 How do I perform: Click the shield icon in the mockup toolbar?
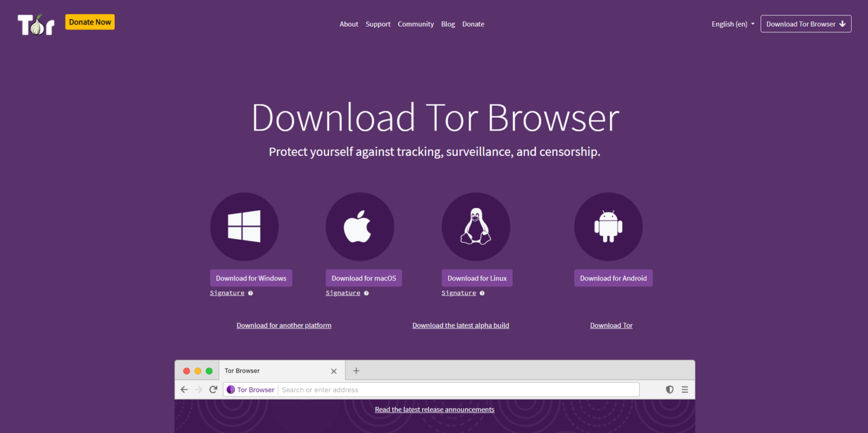[x=670, y=389]
